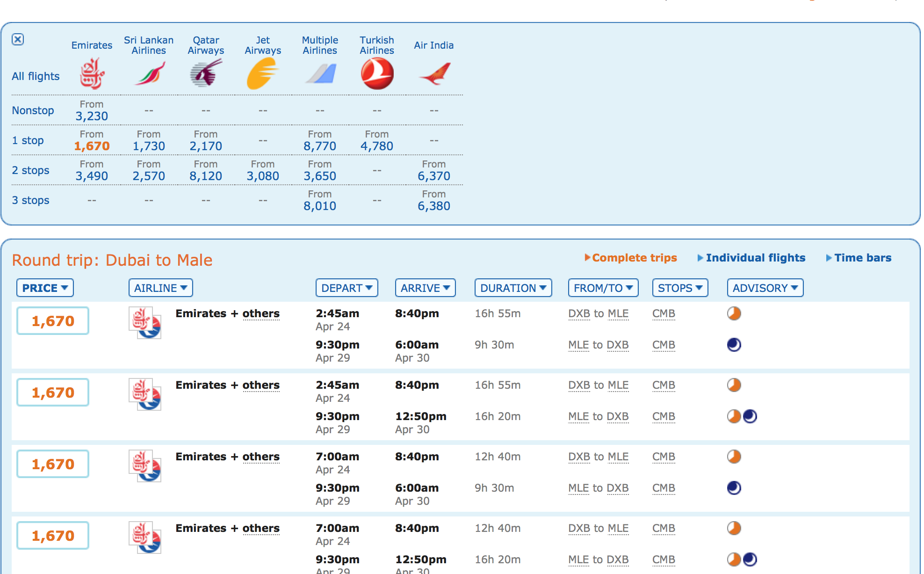Image resolution: width=924 pixels, height=574 pixels.
Task: Close the airline matrix panel
Action: [18, 39]
